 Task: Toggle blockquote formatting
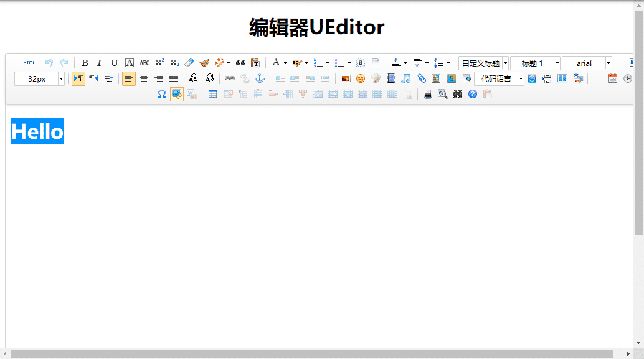[x=240, y=63]
